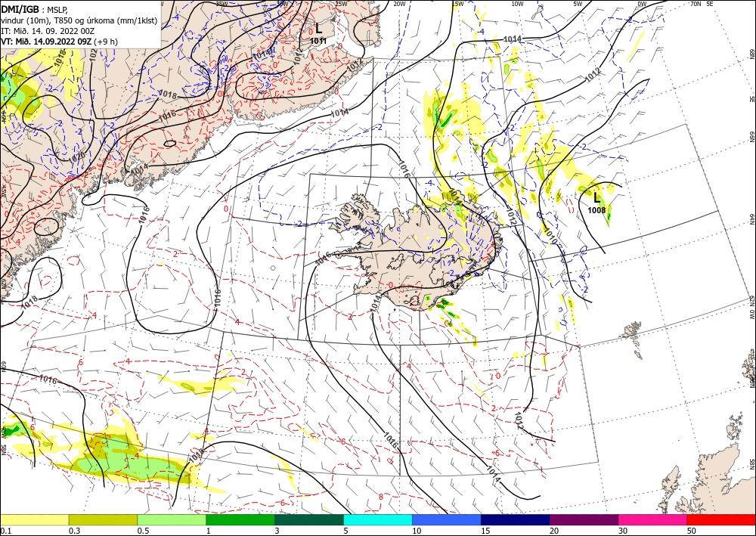Select the green 1–3 precipitation legend swatch

point(240,519)
